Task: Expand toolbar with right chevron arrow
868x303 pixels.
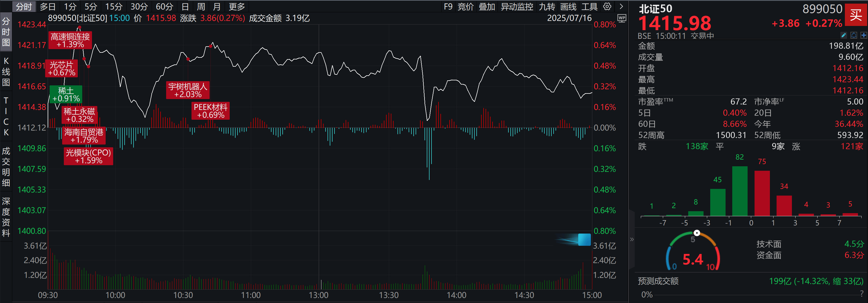Action: (621, 6)
